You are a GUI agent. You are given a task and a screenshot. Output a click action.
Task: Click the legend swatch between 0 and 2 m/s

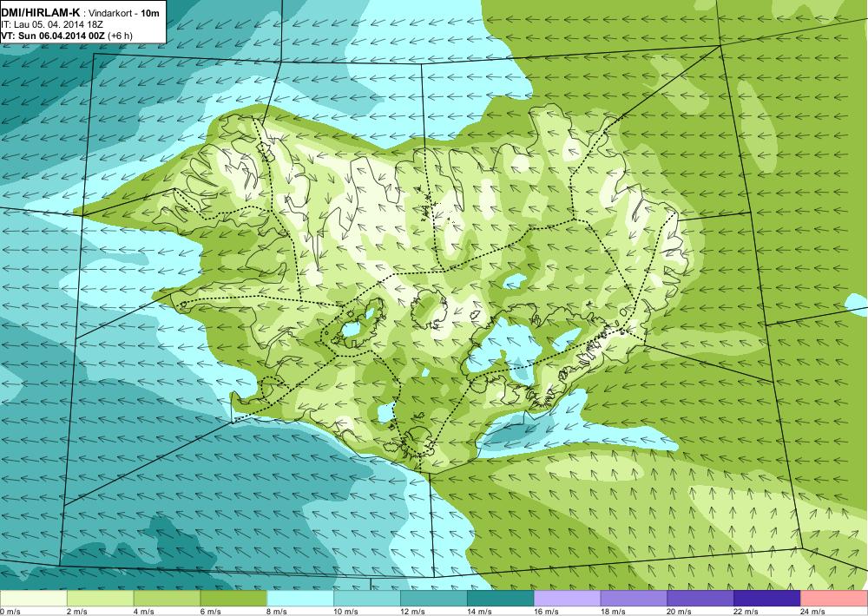point(33,599)
